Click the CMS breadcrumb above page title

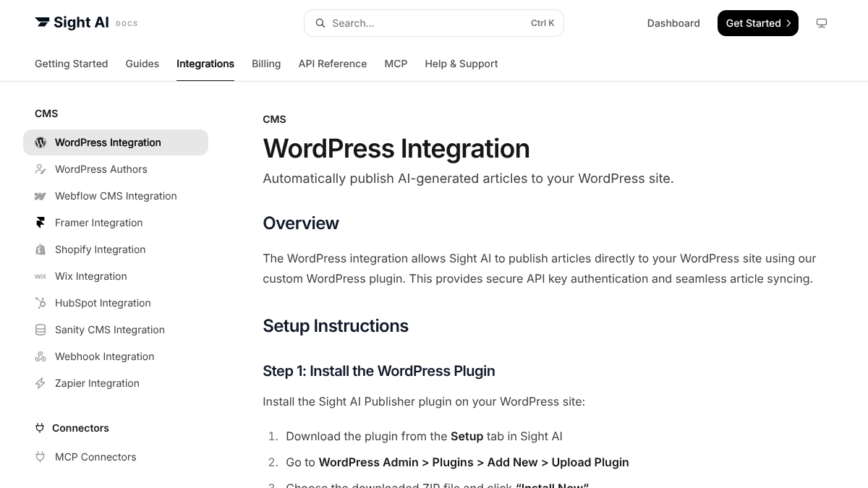274,119
